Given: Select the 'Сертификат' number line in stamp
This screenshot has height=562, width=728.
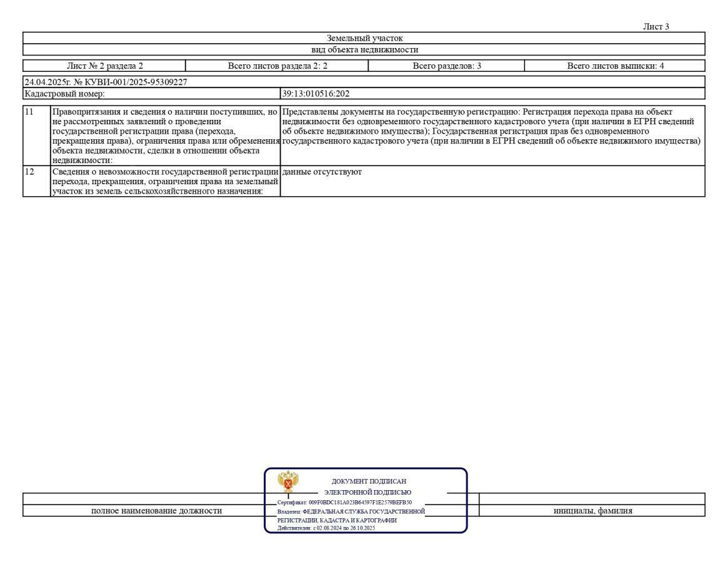Looking at the screenshot, I should pos(344,502).
